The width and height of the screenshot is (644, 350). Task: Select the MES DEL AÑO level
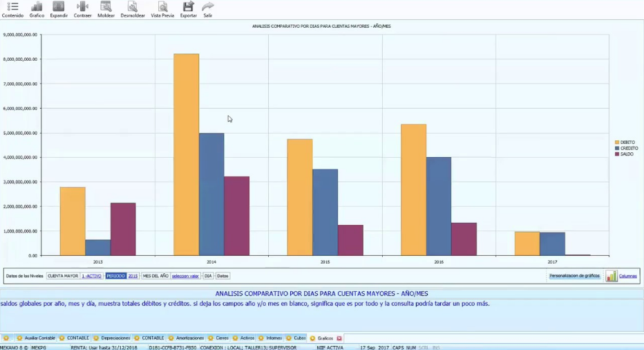click(x=155, y=276)
